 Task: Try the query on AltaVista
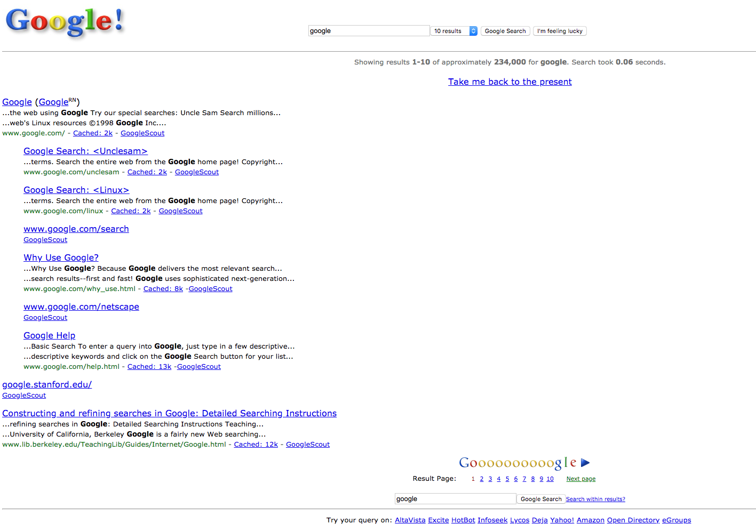pos(410,520)
